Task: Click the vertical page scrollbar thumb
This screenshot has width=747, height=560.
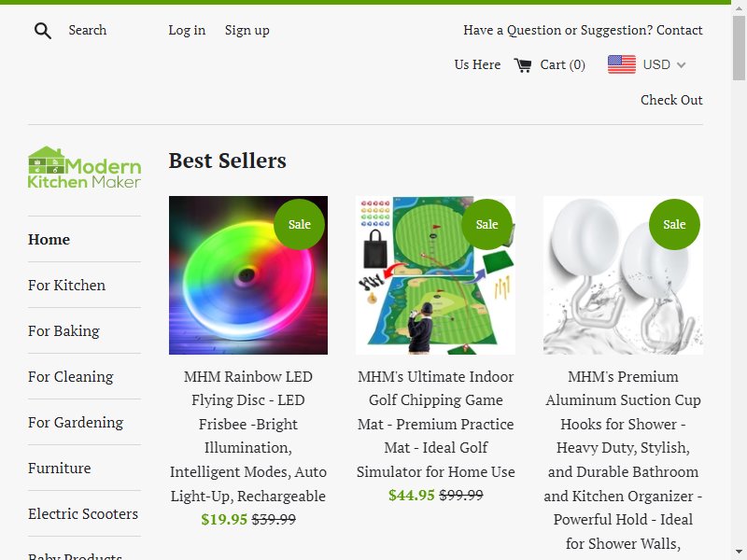Action: pos(739,48)
